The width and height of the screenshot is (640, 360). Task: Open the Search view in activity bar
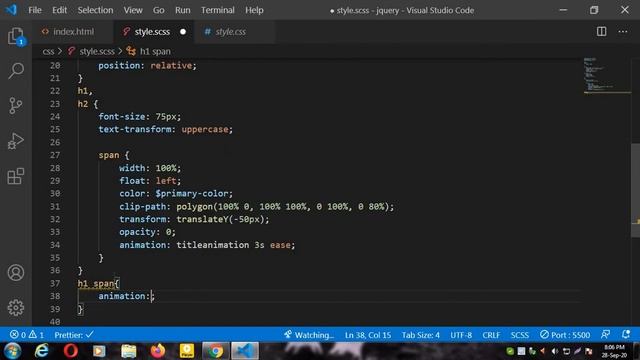coord(16,71)
